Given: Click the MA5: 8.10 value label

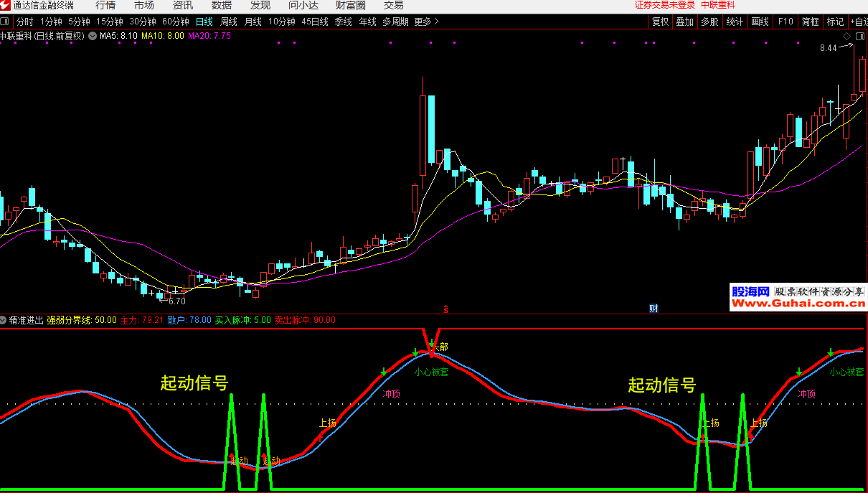Looking at the screenshot, I should (x=119, y=35).
